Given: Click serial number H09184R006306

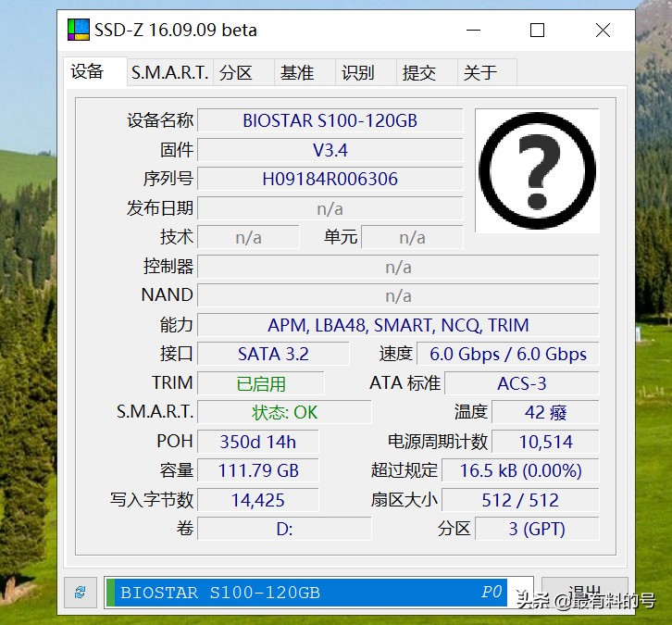Looking at the screenshot, I should [330, 179].
